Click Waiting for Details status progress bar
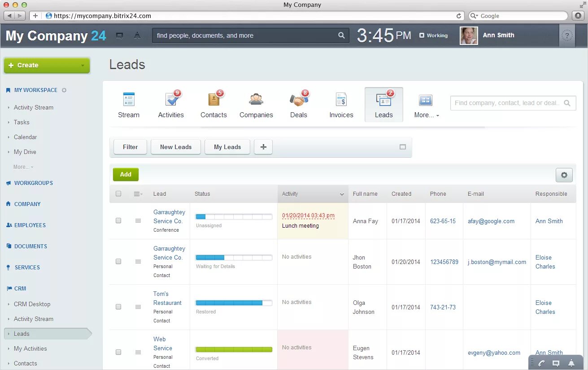The image size is (588, 370). click(234, 258)
